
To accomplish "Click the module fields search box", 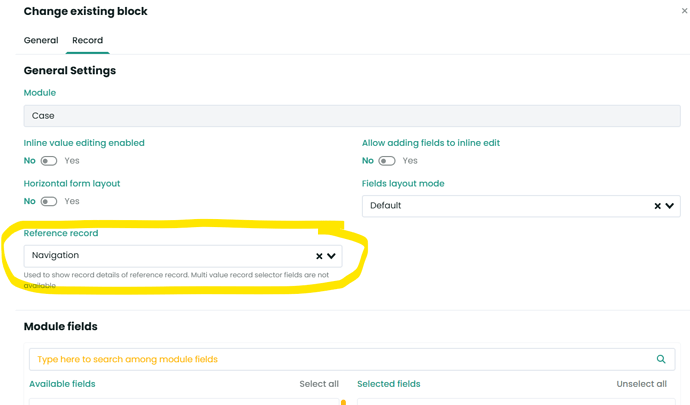I will (340, 359).
